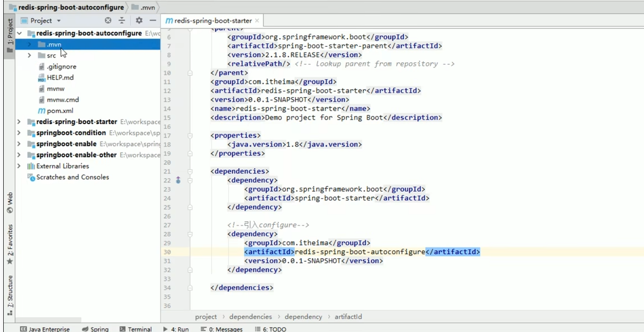Open Project panel settings gear
644x332 pixels.
click(139, 20)
